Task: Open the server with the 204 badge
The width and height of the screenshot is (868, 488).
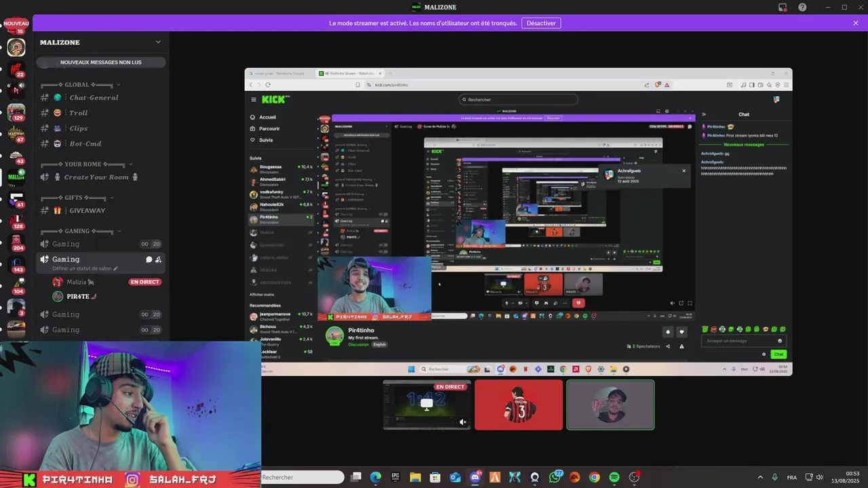Action: (16, 243)
